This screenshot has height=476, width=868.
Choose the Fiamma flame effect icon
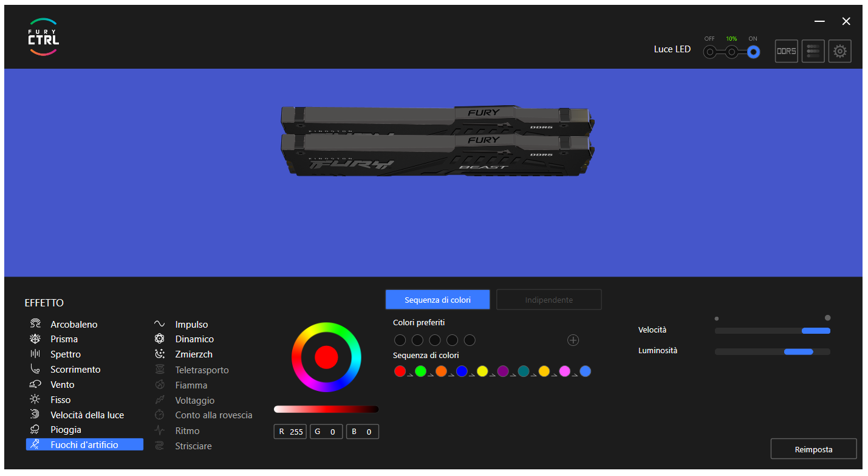(x=160, y=385)
